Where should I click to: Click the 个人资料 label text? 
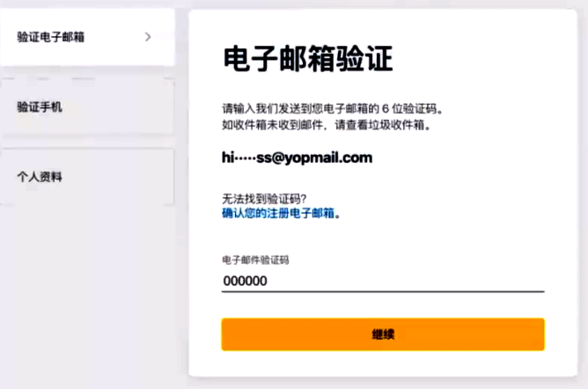click(40, 177)
